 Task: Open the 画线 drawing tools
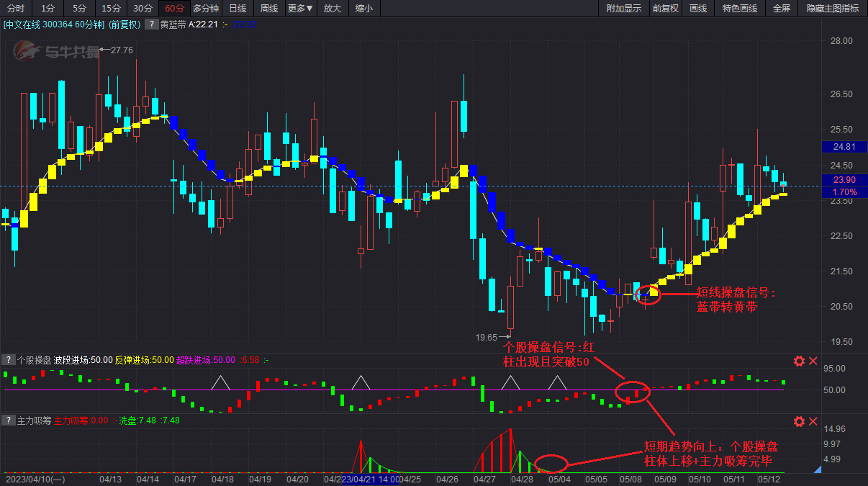[698, 9]
